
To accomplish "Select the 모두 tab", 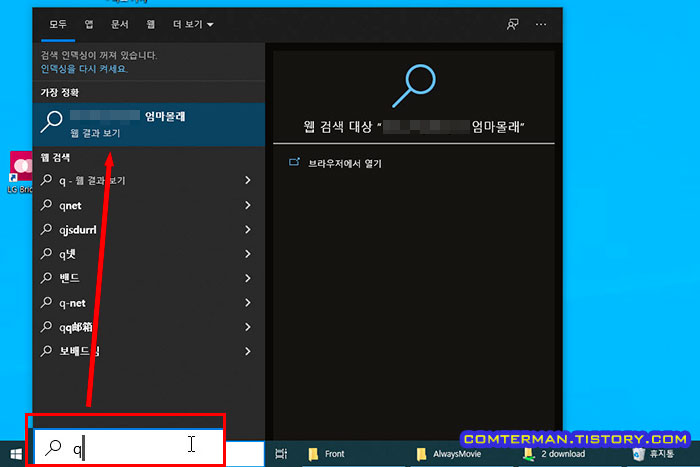I will [58, 25].
